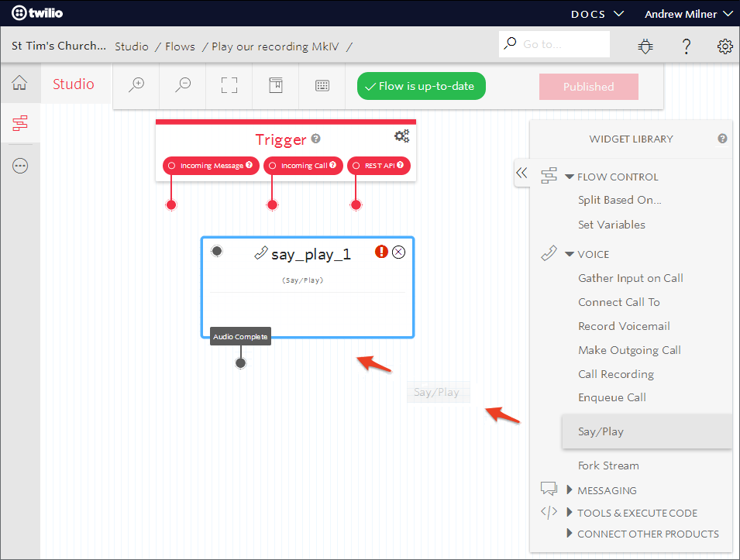Screen dimensions: 740x560
Task: Select Split Based On widget
Action: pos(620,200)
